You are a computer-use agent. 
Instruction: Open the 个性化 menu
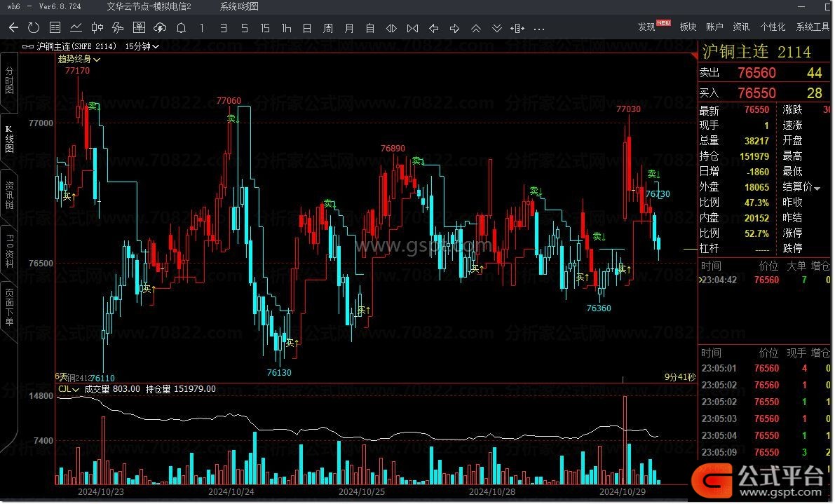coord(773,27)
